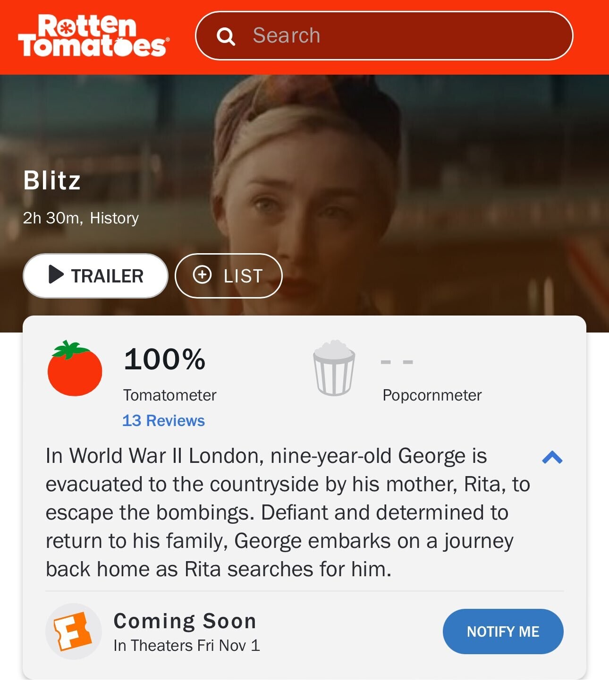Click the Coming Soon heading
The width and height of the screenshot is (609, 700).
click(x=185, y=621)
